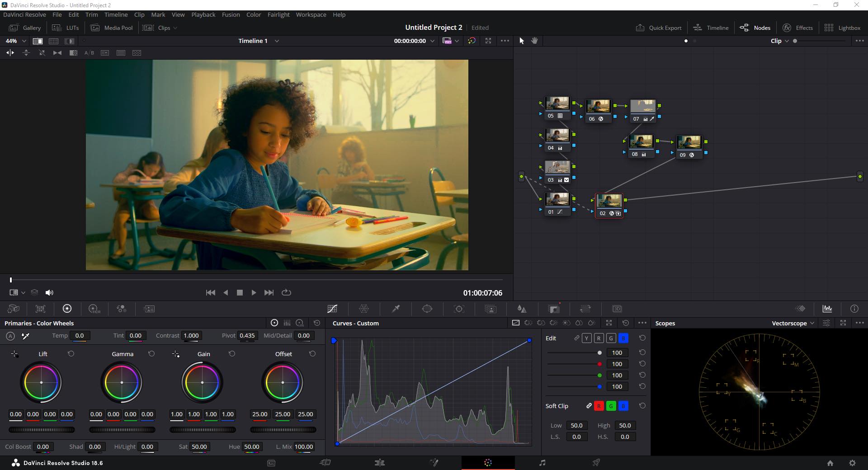Screen dimensions: 868x470
Task: Open the HDR color wheels palette
Action: [x=94, y=309]
